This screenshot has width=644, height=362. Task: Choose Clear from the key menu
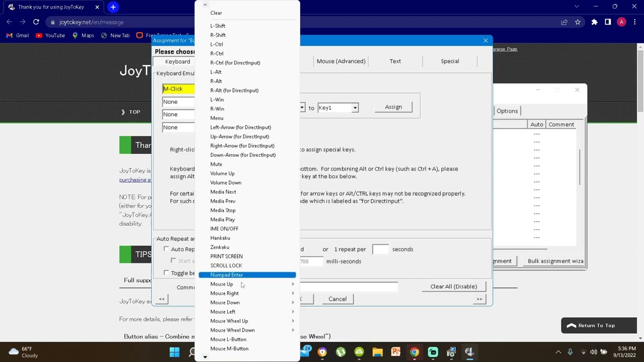click(247, 13)
